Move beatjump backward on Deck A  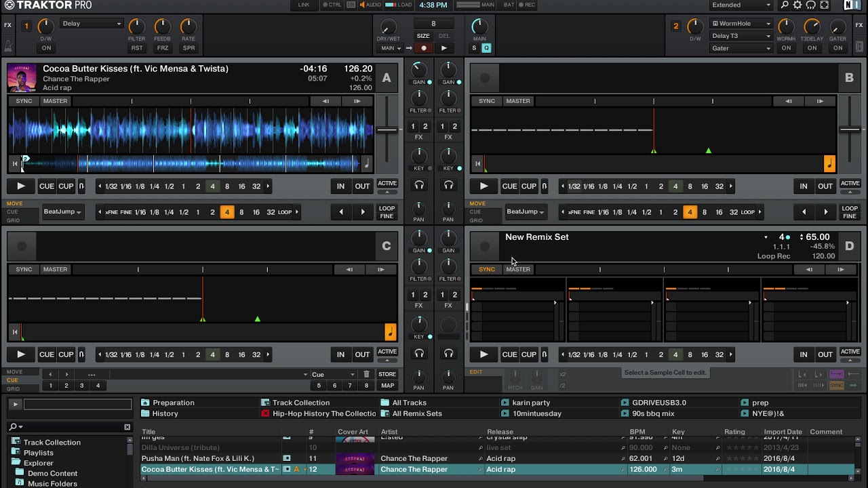click(341, 212)
